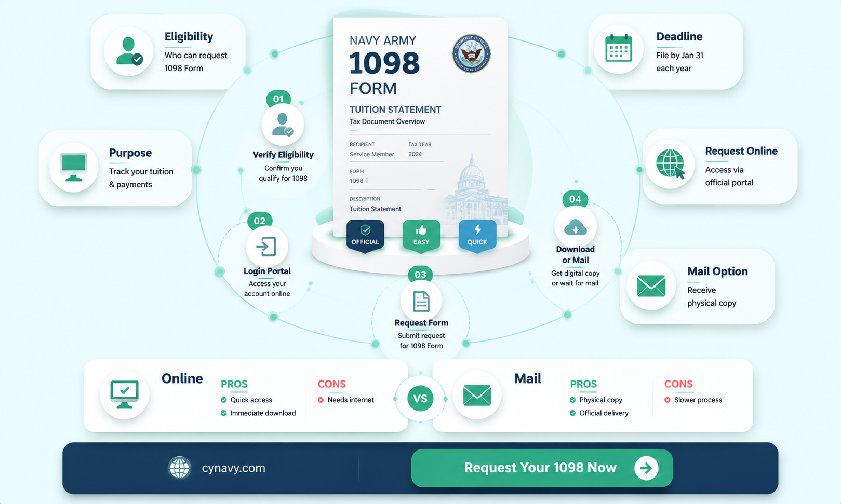The height and width of the screenshot is (504, 841).
Task: Click the EASY thumbs-up badge
Action: pos(421,236)
